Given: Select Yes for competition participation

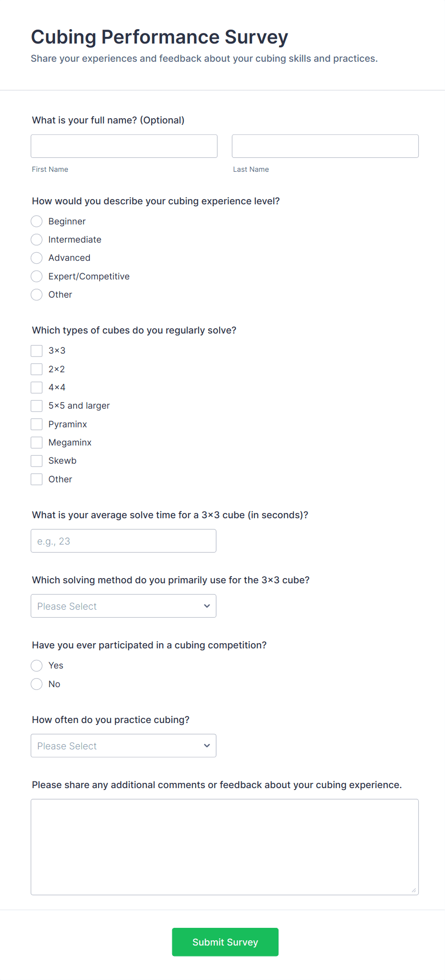Looking at the screenshot, I should pyautogui.click(x=37, y=666).
